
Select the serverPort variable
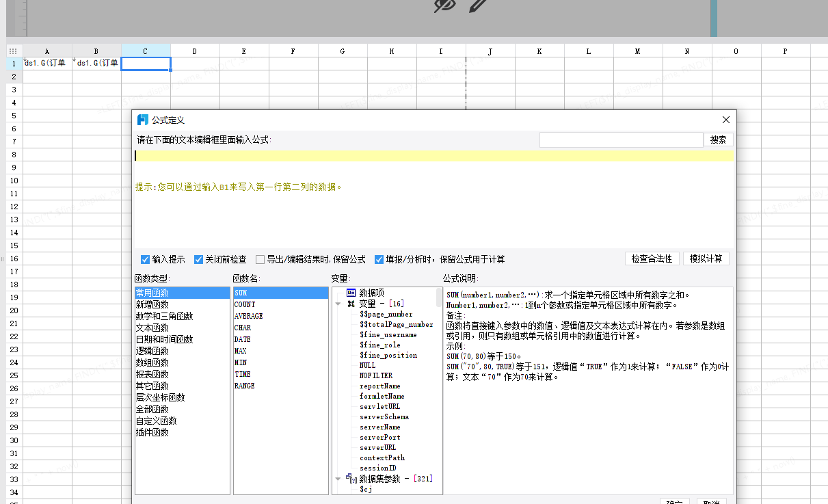point(380,437)
